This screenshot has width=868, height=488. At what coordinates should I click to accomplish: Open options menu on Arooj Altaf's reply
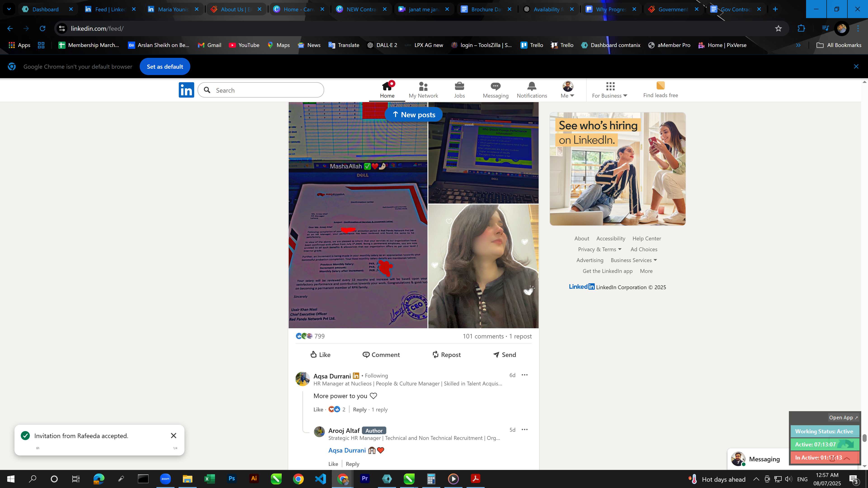(524, 429)
